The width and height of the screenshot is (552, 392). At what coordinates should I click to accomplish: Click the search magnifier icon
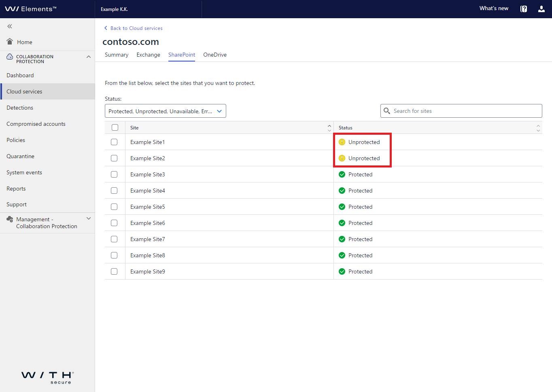(387, 111)
